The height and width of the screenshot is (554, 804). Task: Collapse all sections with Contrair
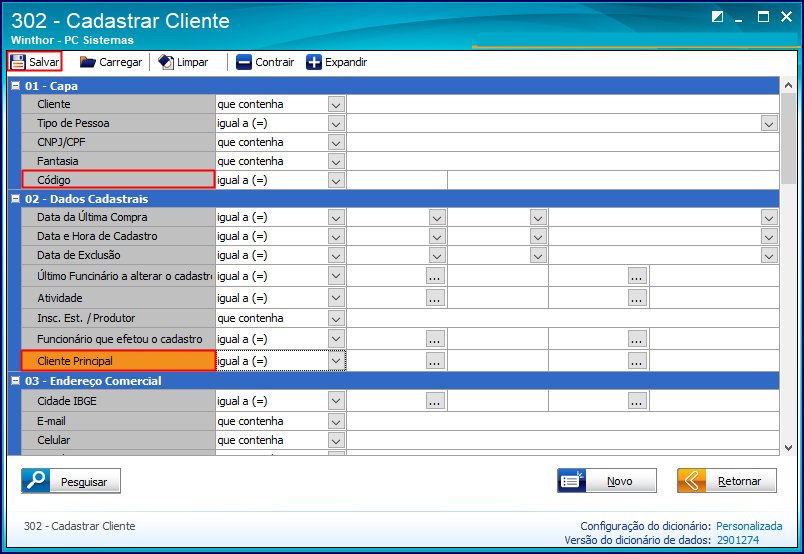click(x=265, y=62)
